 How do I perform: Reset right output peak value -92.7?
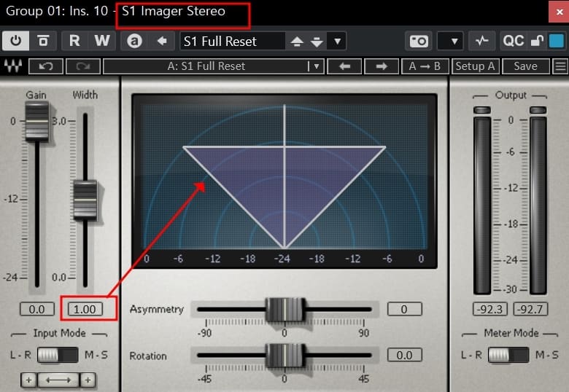pos(530,310)
